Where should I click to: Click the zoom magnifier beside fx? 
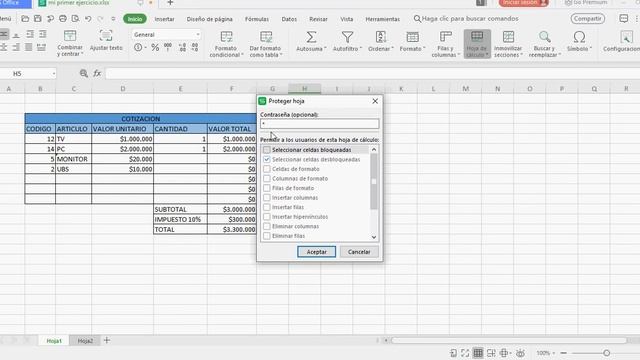point(84,73)
